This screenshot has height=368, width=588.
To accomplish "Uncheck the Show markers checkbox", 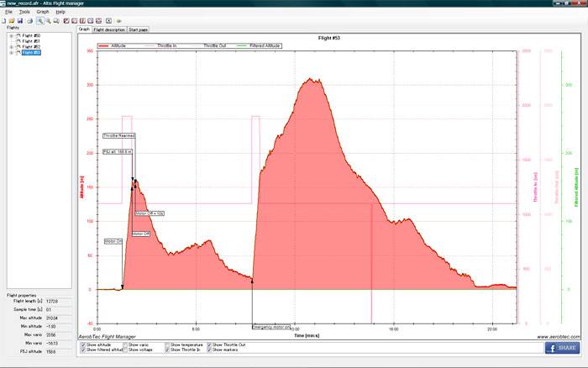I will point(209,350).
